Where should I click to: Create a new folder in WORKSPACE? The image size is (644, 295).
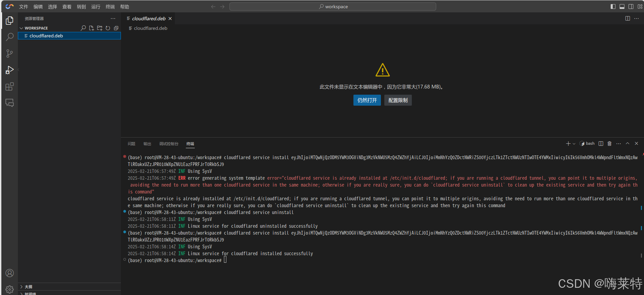pyautogui.click(x=100, y=28)
